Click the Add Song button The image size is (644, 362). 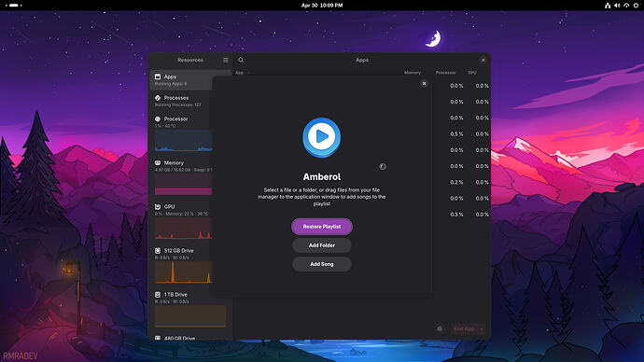(x=322, y=264)
